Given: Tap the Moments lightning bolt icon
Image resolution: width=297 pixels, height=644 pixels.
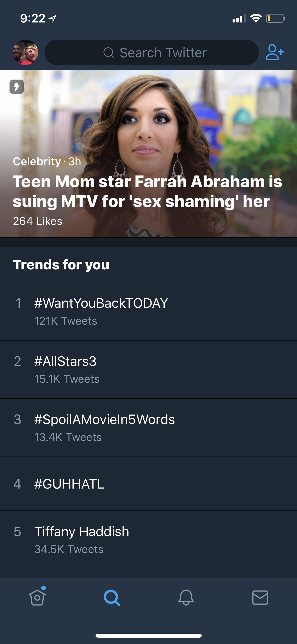Looking at the screenshot, I should point(17,87).
